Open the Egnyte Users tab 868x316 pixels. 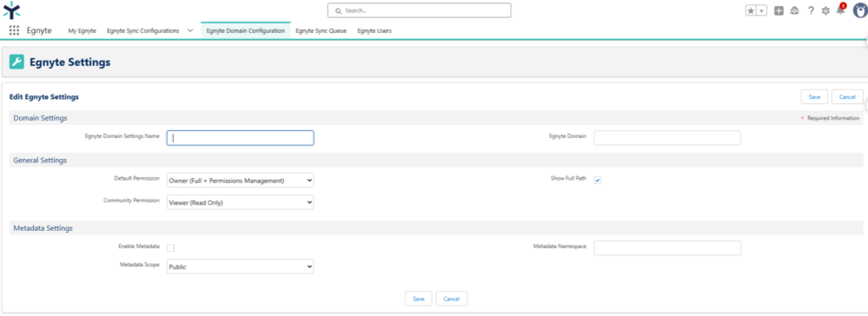click(374, 31)
